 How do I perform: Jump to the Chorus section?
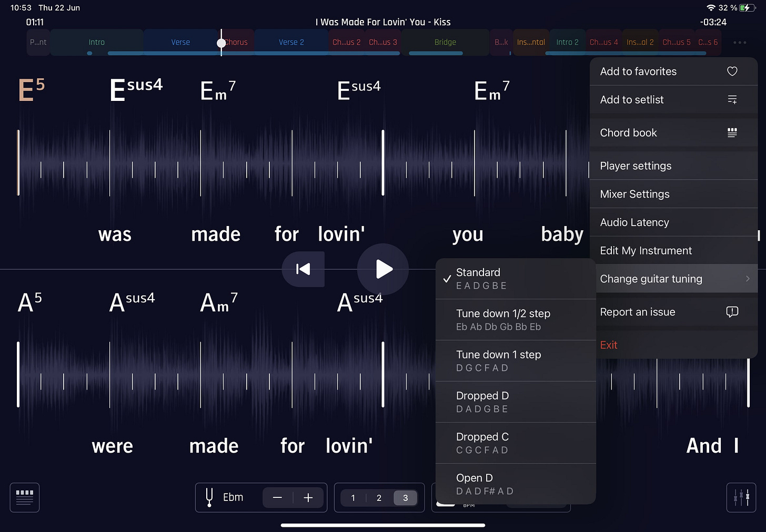(x=237, y=42)
